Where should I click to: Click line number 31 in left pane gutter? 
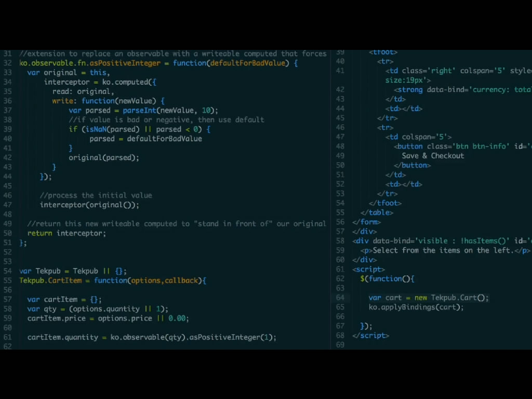pos(7,54)
